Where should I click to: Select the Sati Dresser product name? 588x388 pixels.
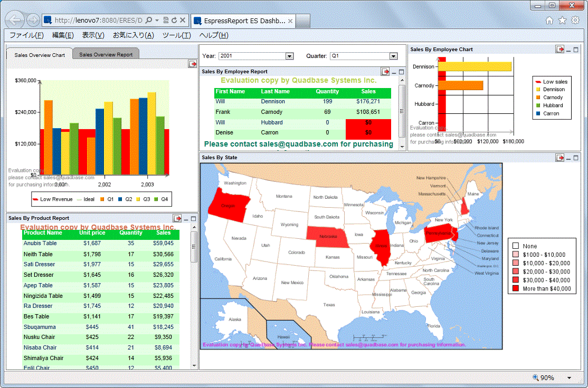pyautogui.click(x=39, y=265)
